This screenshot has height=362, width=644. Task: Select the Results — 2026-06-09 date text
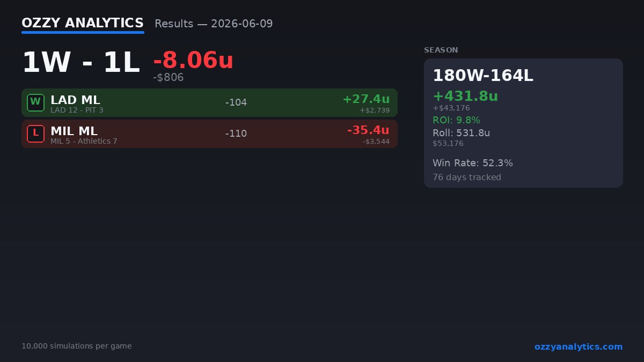[214, 24]
